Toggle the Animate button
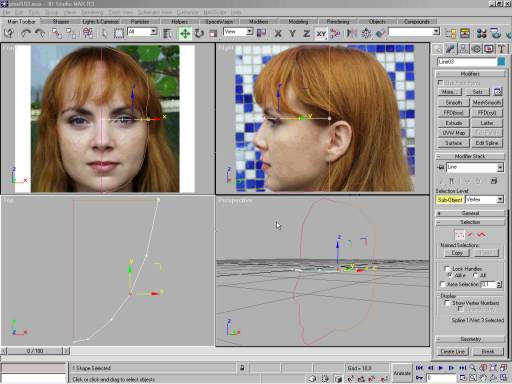The height and width of the screenshot is (384, 512). click(402, 373)
